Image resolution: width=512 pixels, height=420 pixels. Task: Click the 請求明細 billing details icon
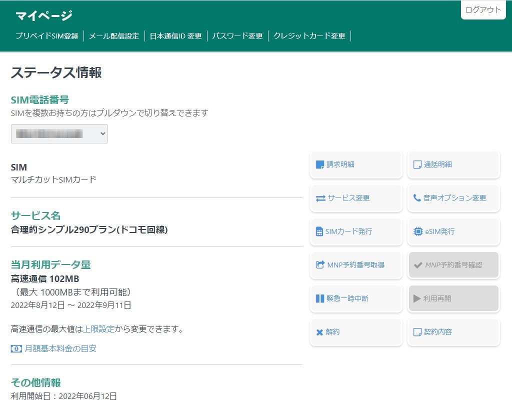pyautogui.click(x=320, y=164)
